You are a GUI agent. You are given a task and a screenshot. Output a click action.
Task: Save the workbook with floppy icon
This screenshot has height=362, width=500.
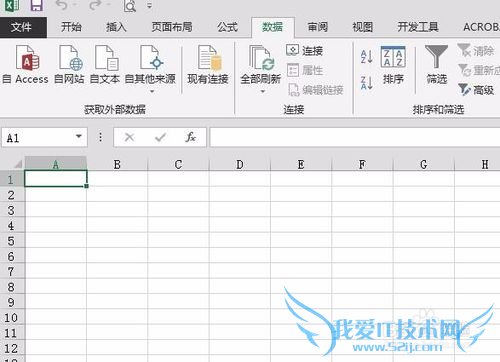(36, 5)
